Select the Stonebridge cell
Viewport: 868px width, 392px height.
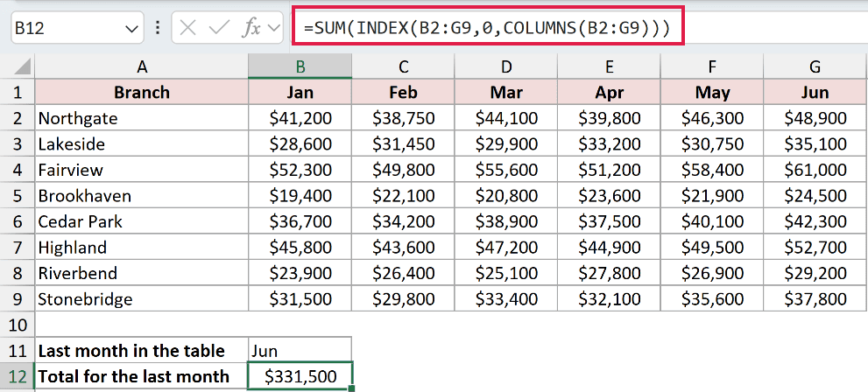click(142, 299)
